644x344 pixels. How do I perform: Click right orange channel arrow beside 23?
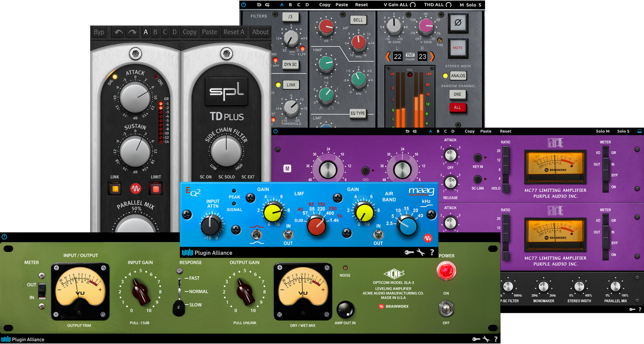432,56
